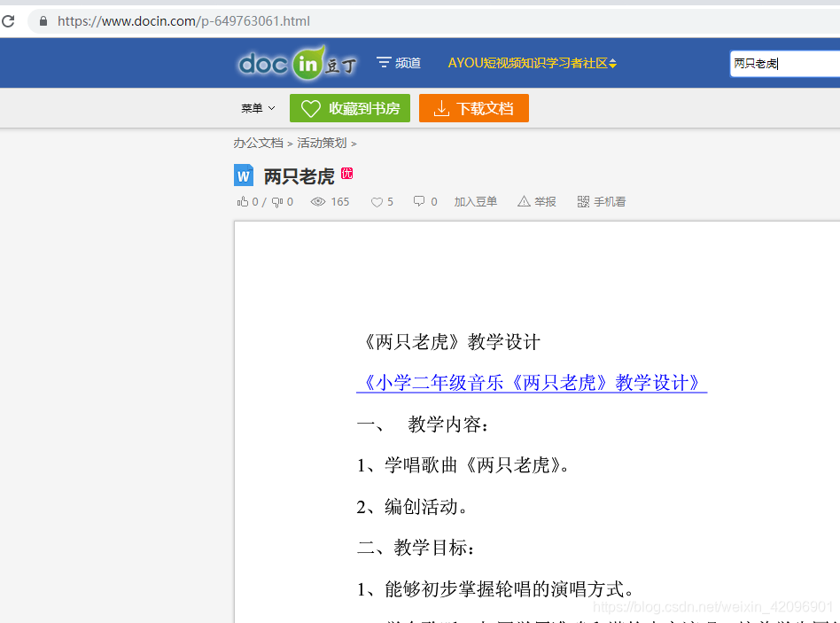Click the HTTPS padlock icon in address bar
Viewport: 840px width, 623px height.
[44, 20]
